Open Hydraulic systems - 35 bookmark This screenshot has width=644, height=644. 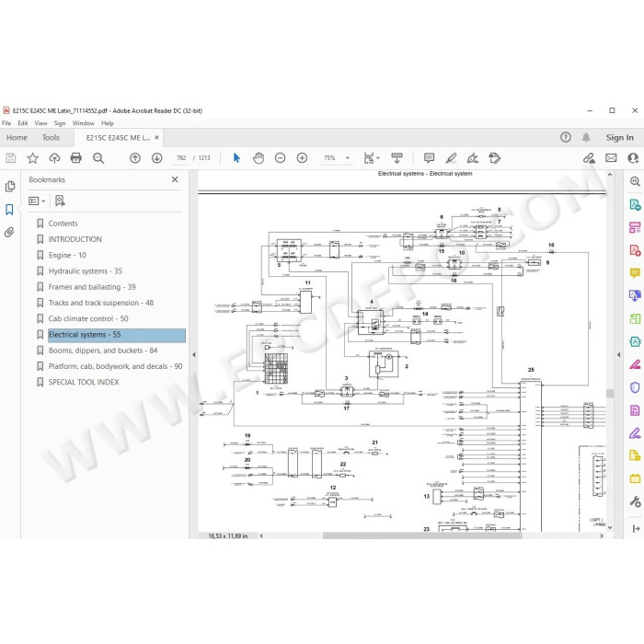coord(86,271)
